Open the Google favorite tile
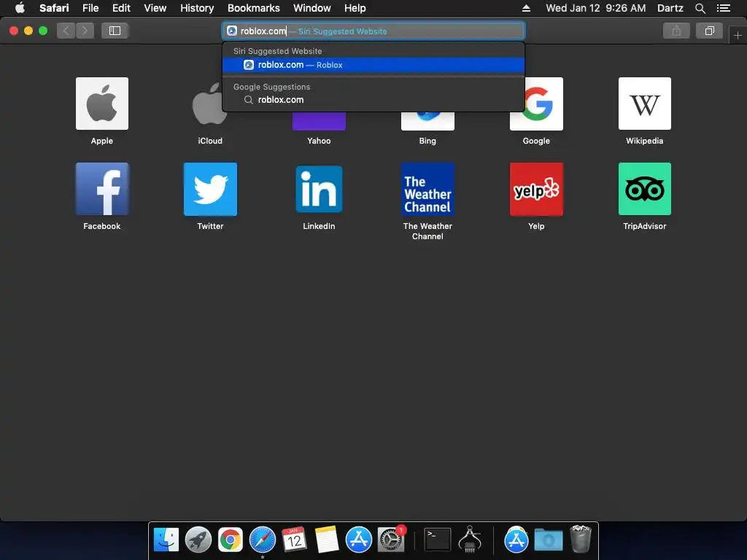The height and width of the screenshot is (560, 747). (x=536, y=104)
